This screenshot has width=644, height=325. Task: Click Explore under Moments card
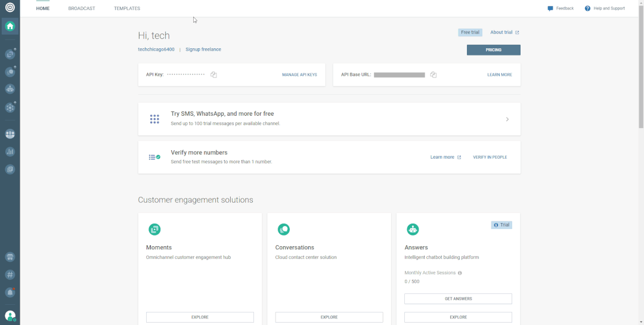[x=200, y=317]
